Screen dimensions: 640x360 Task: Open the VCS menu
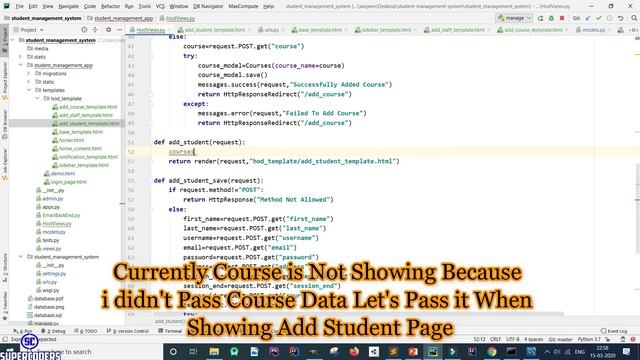160,6
